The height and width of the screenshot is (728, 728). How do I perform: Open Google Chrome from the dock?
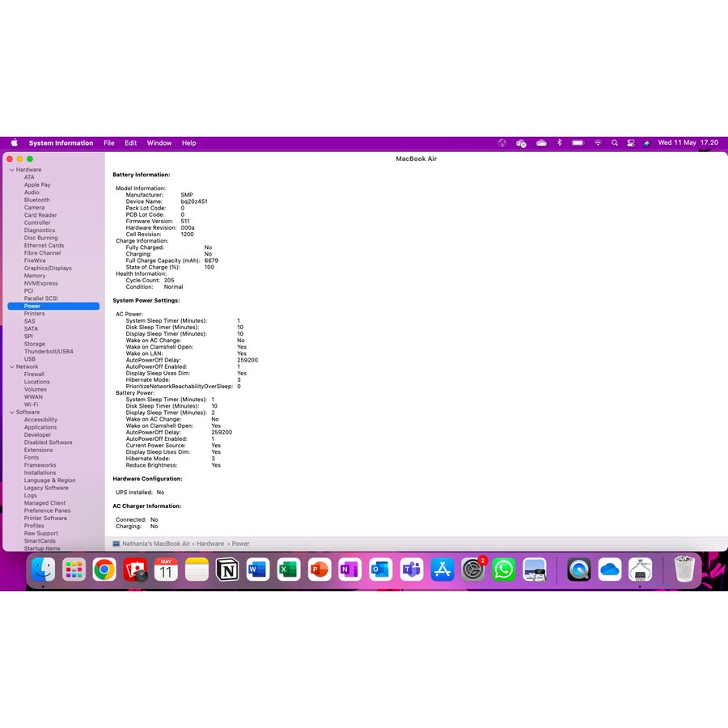(x=104, y=570)
